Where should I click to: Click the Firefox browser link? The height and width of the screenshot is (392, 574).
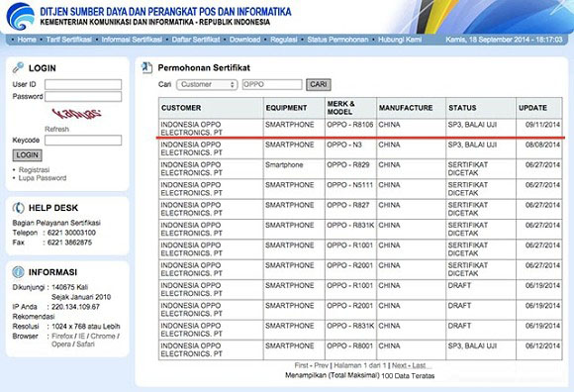62,336
